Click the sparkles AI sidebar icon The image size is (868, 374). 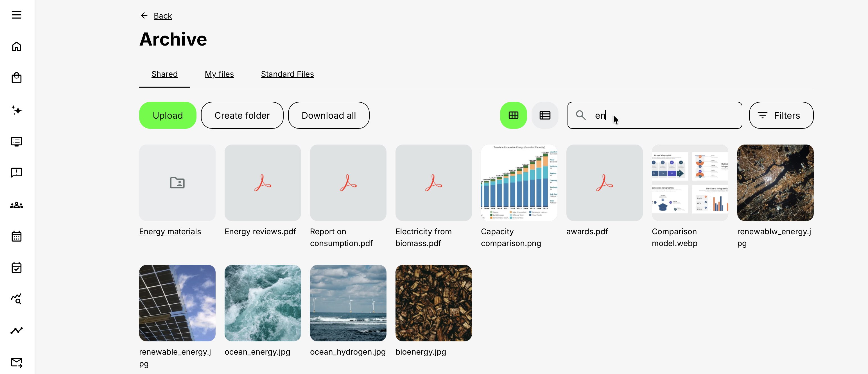point(17,110)
